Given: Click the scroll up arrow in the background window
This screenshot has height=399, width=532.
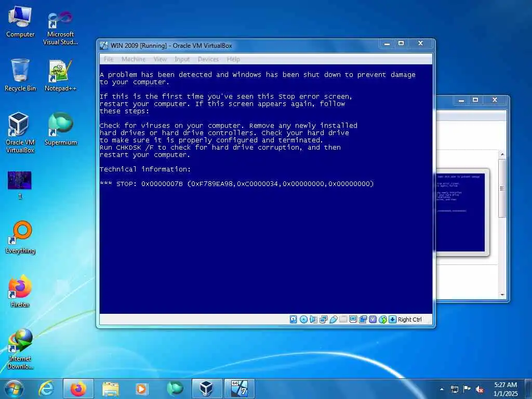Looking at the screenshot, I should 502,154.
